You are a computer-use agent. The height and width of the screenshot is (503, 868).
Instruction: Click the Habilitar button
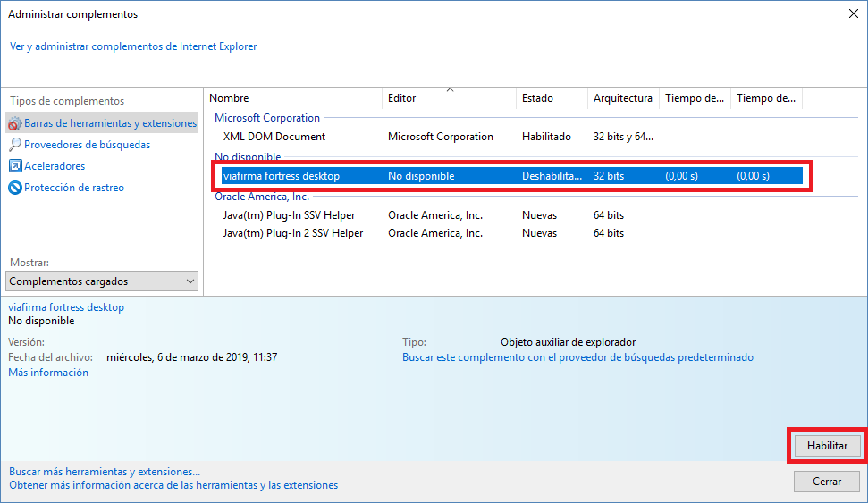827,446
